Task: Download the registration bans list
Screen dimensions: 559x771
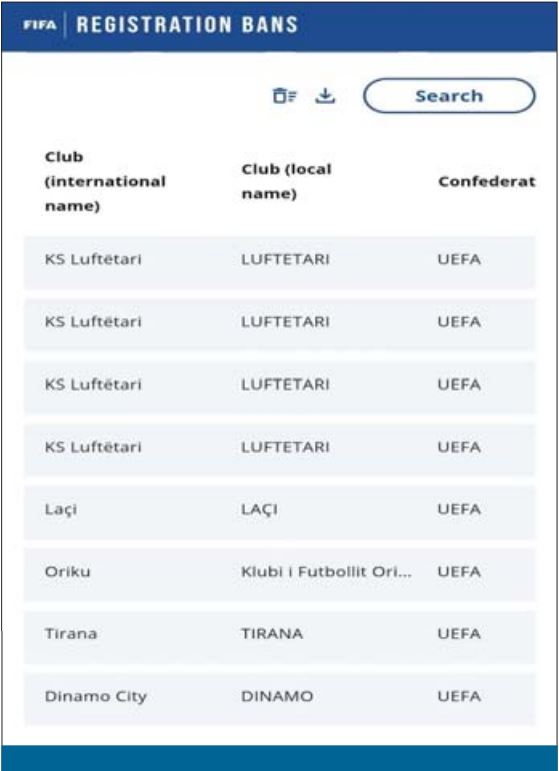Action: 325,95
